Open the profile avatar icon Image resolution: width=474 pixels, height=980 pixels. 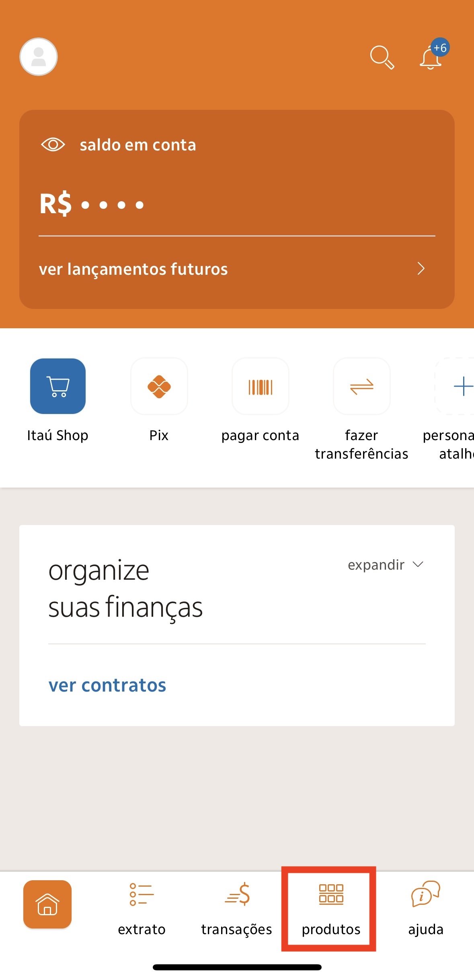(x=39, y=57)
